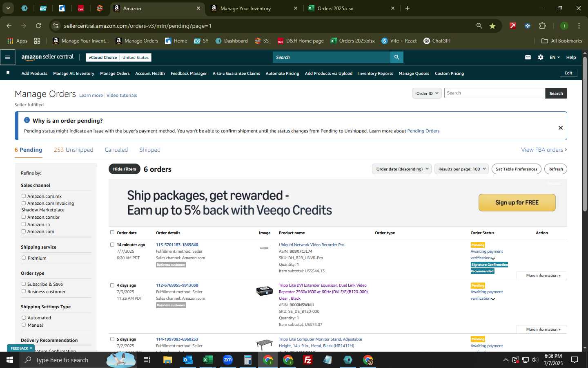Open the browser zoom magnifier icon

(479, 26)
